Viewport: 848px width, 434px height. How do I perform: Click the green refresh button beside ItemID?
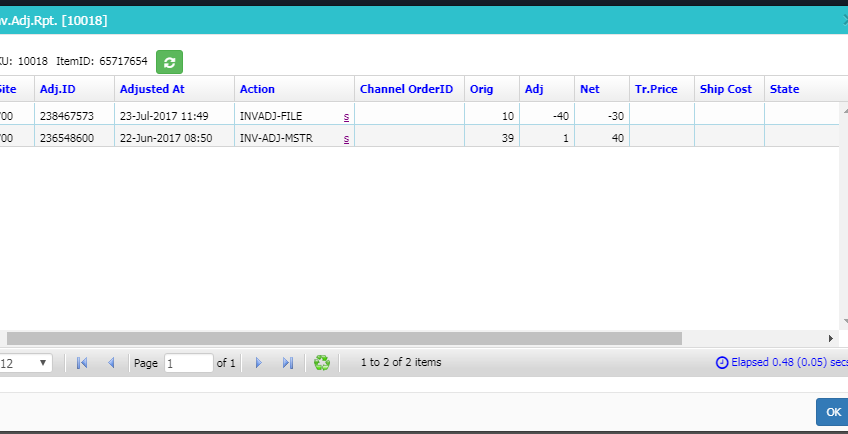tap(169, 62)
